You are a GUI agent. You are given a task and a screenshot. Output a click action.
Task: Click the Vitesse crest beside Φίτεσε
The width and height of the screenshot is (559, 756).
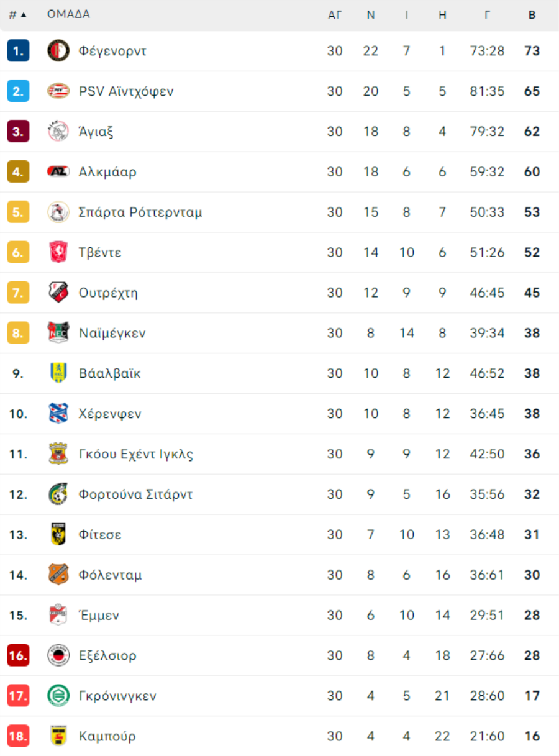pos(58,535)
